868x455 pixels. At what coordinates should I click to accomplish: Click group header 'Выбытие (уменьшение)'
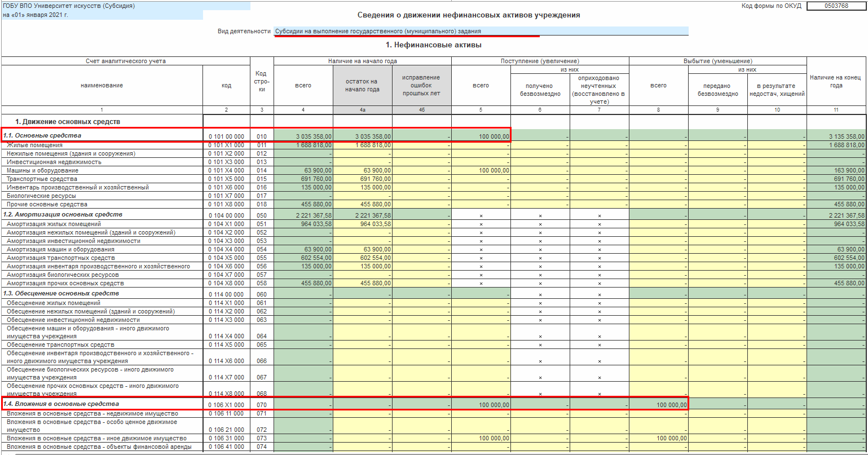pos(718,61)
